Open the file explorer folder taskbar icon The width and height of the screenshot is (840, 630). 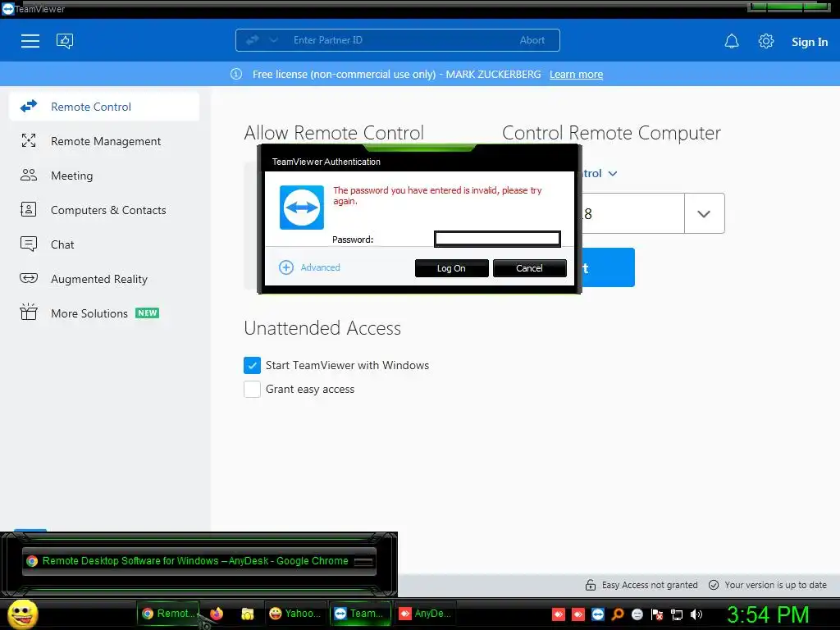pos(248,614)
